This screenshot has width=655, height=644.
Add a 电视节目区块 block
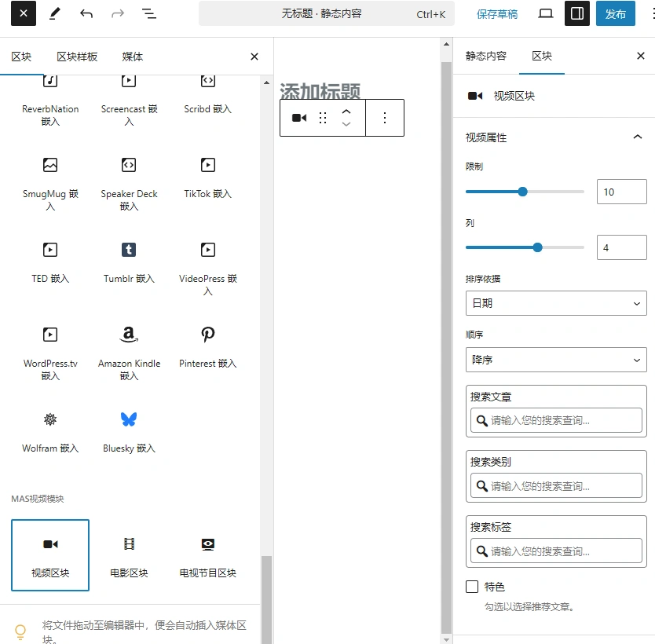point(207,555)
